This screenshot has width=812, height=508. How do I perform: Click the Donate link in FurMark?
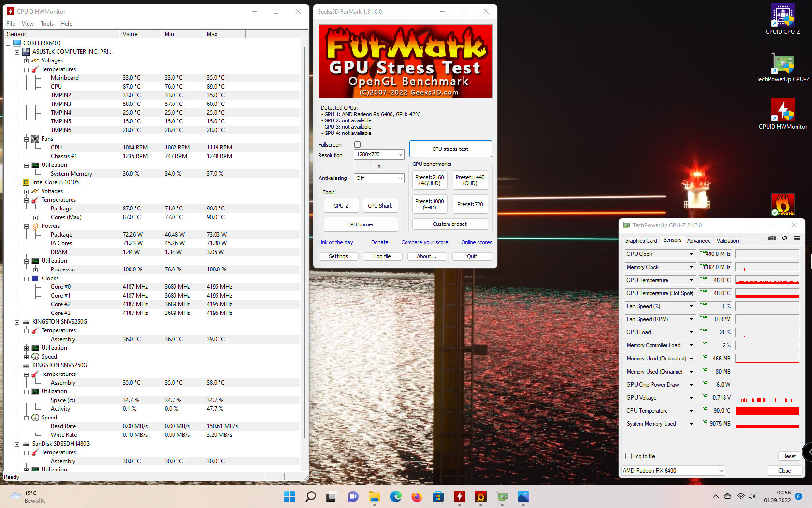pyautogui.click(x=380, y=243)
